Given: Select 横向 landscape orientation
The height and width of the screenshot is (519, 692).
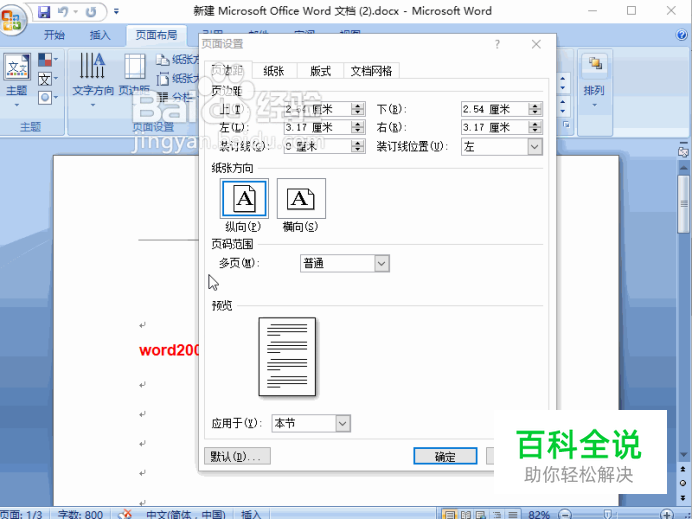Looking at the screenshot, I should click(x=301, y=198).
